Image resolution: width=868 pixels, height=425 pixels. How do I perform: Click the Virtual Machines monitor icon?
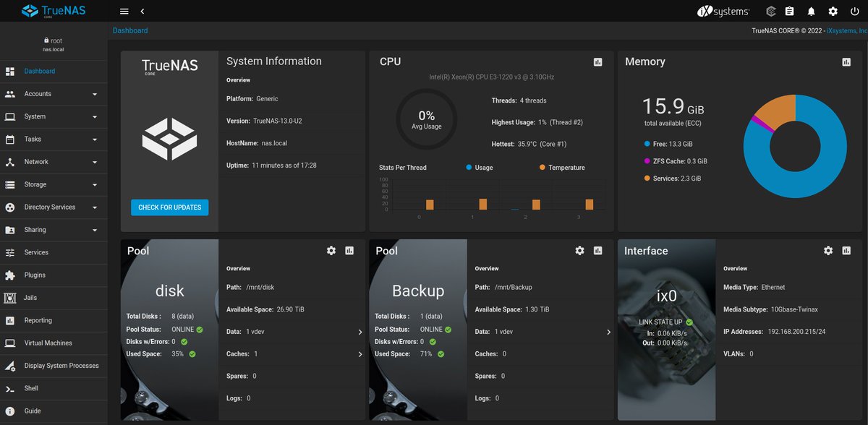point(10,343)
